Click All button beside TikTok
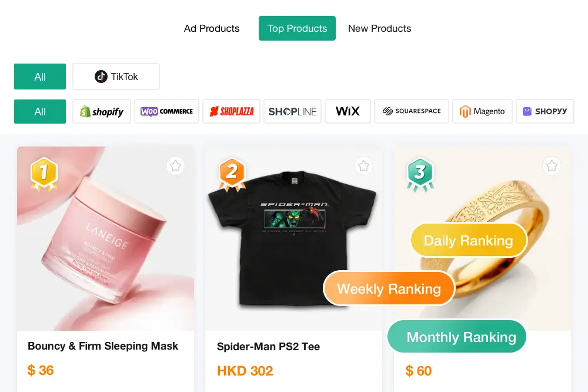Viewport: 588px width, 392px height. 40,77
